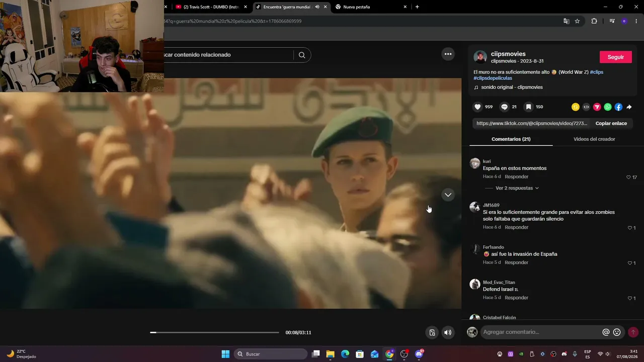
Task: Reply to kuri's comment with Responder
Action: [x=517, y=177]
